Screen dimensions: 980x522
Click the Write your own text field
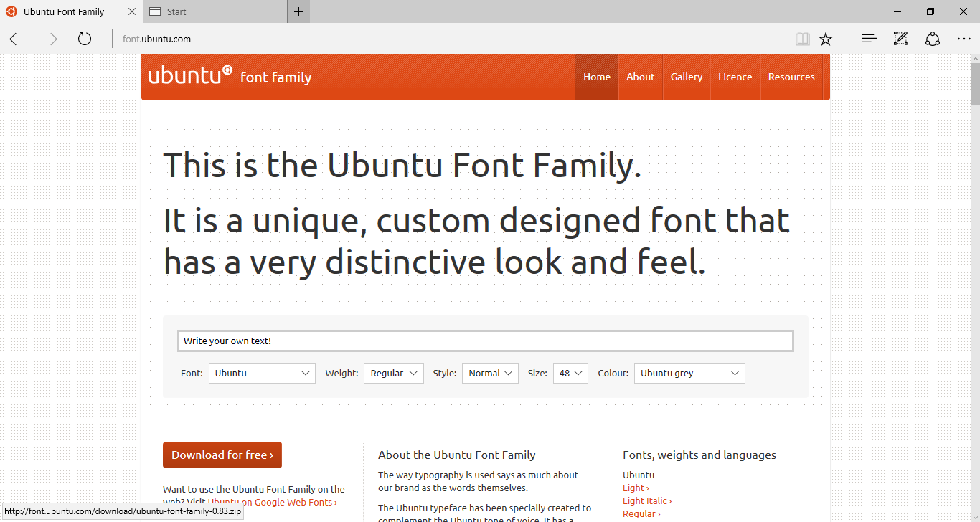[x=486, y=341]
